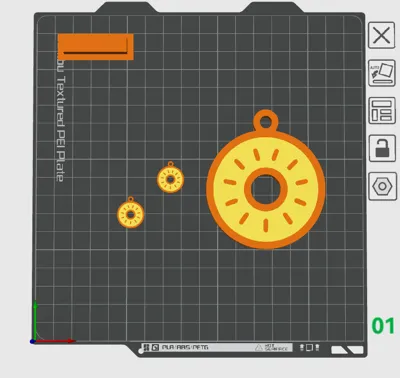Image resolution: width=400 pixels, height=378 pixels.
Task: Click the red X axis arrow
Action: [x=55, y=341]
